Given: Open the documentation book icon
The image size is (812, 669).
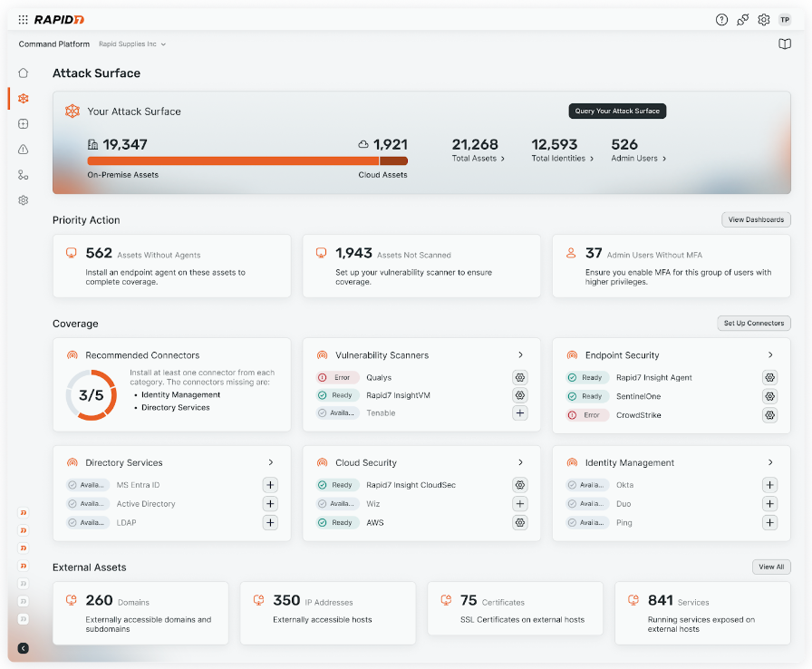Looking at the screenshot, I should pyautogui.click(x=785, y=44).
